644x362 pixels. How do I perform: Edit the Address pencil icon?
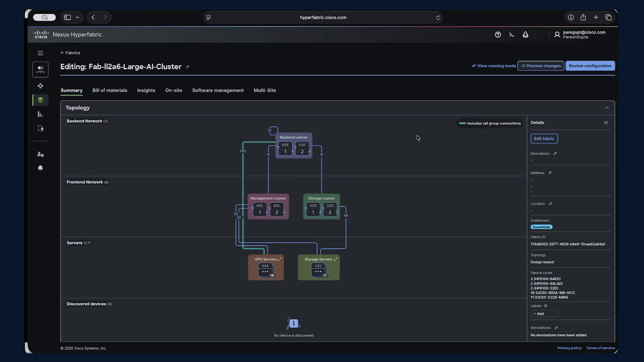pyautogui.click(x=550, y=173)
